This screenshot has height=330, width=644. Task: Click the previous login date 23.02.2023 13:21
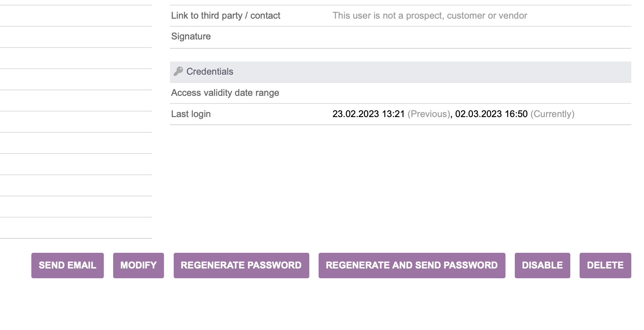pos(369,114)
